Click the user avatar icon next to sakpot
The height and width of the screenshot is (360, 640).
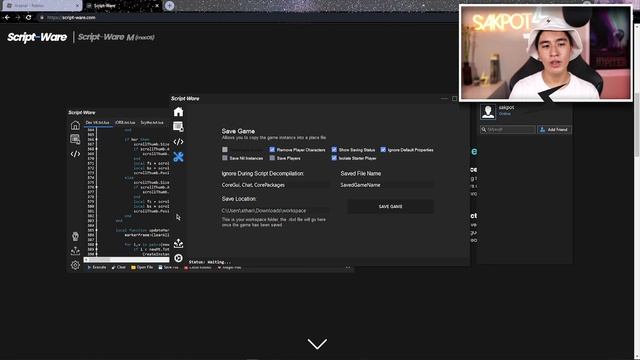[488, 111]
